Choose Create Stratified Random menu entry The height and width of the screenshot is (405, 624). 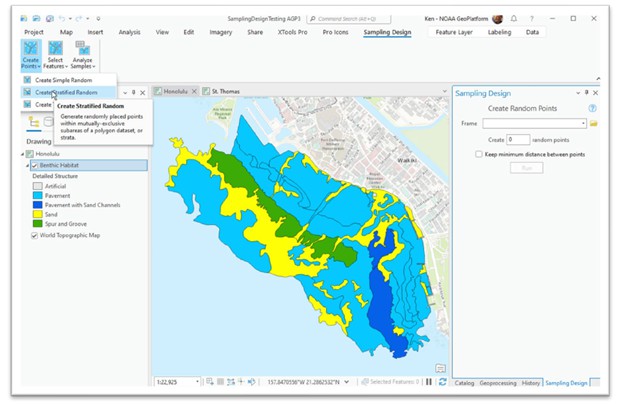pos(66,92)
